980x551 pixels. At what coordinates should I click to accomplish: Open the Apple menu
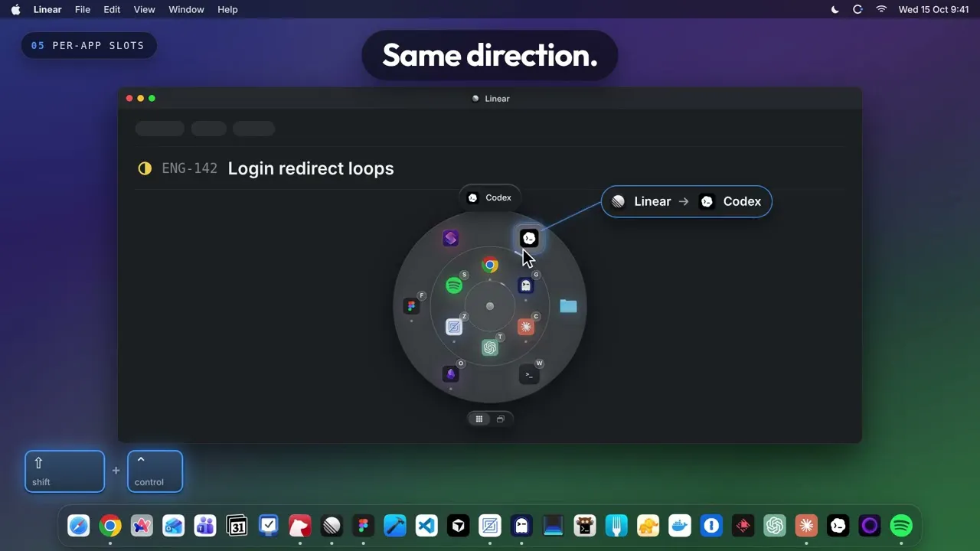(x=15, y=9)
